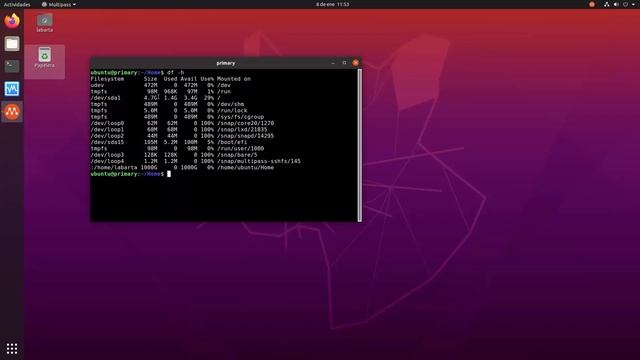Screen dimensions: 640x360
Task: Click '/dev/loop0' in the output
Action: click(107, 123)
